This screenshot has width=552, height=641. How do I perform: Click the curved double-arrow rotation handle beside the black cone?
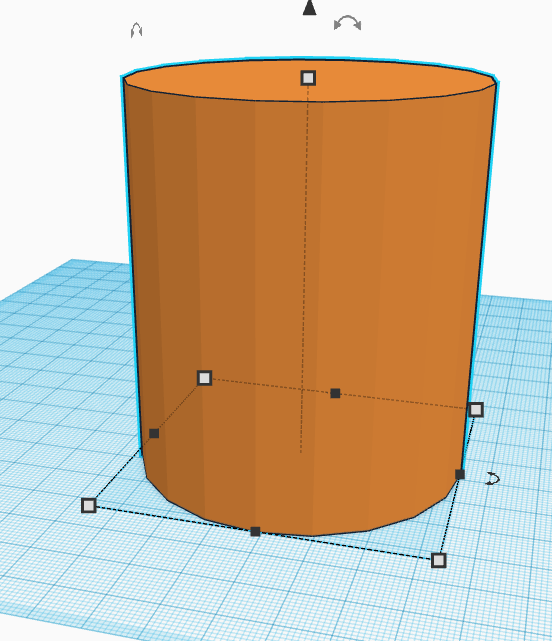pyautogui.click(x=347, y=23)
